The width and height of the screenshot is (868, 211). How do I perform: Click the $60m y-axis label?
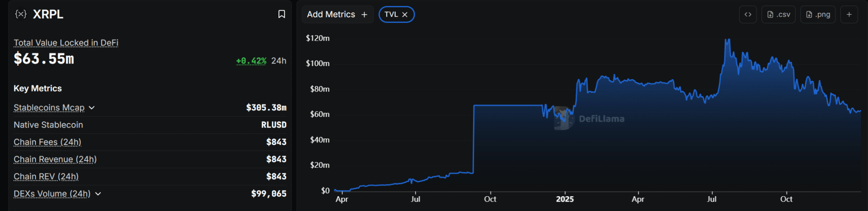[320, 114]
